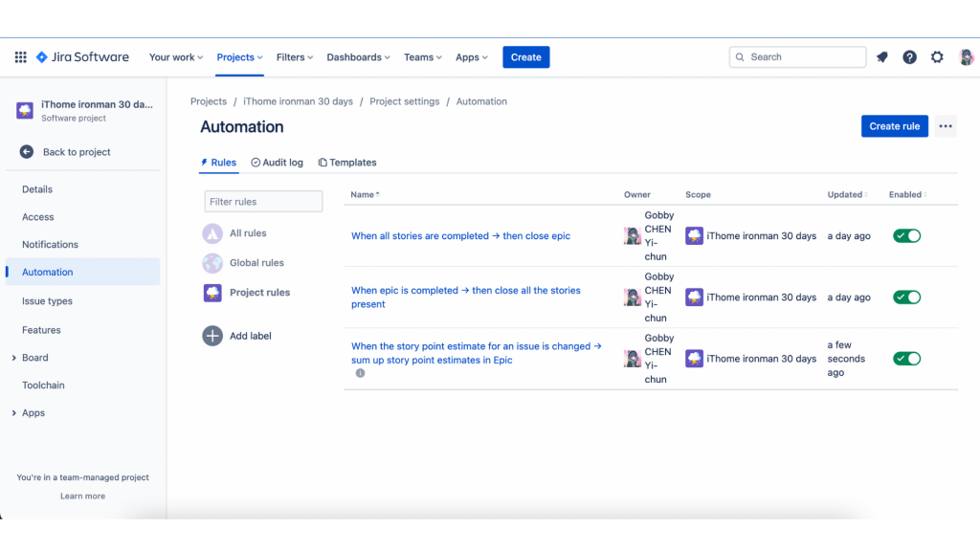This screenshot has height=551, width=980.
Task: Open the user profile avatar
Action: tap(966, 56)
